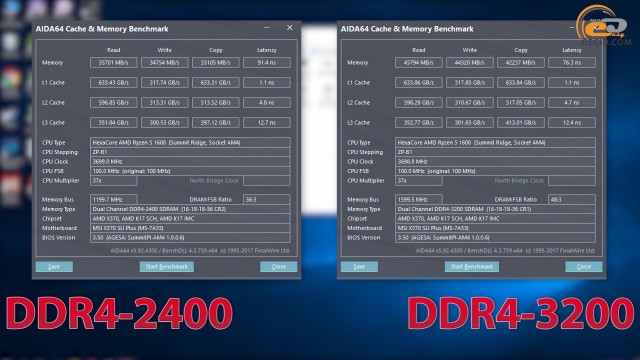
Task: Select L2 cache read 598.28 GB/s
Action: coord(419,102)
